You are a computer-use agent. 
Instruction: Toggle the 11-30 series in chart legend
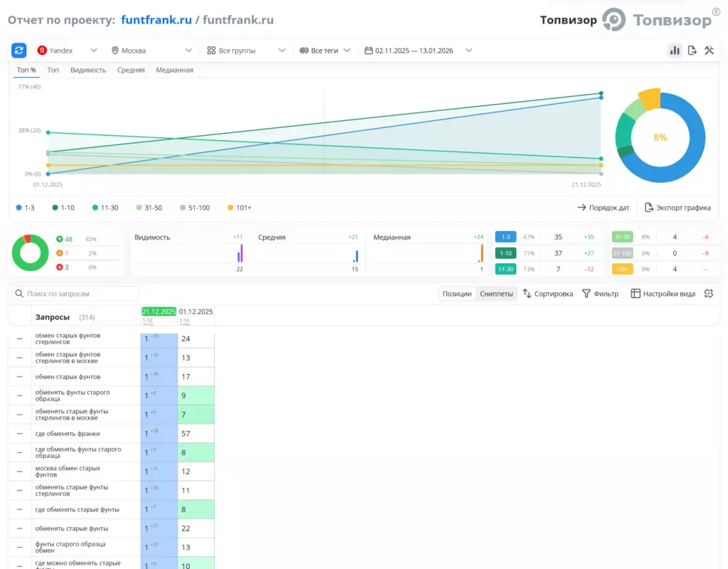[105, 208]
